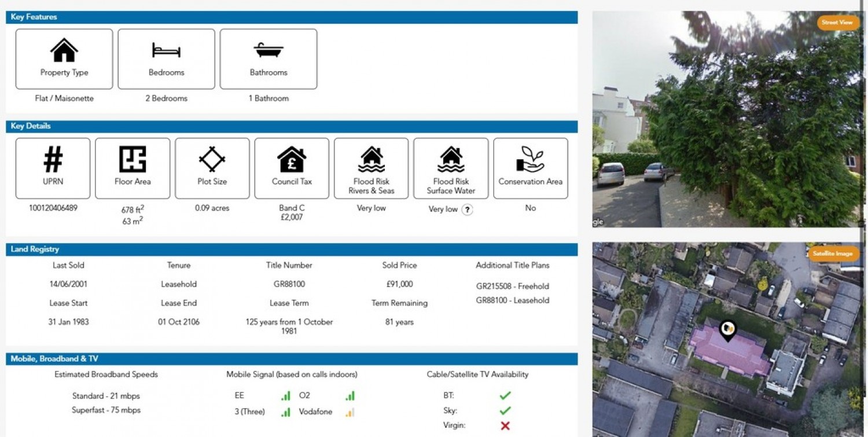868x437 pixels.
Task: Click the Bathrooms bathtub icon
Action: [269, 50]
